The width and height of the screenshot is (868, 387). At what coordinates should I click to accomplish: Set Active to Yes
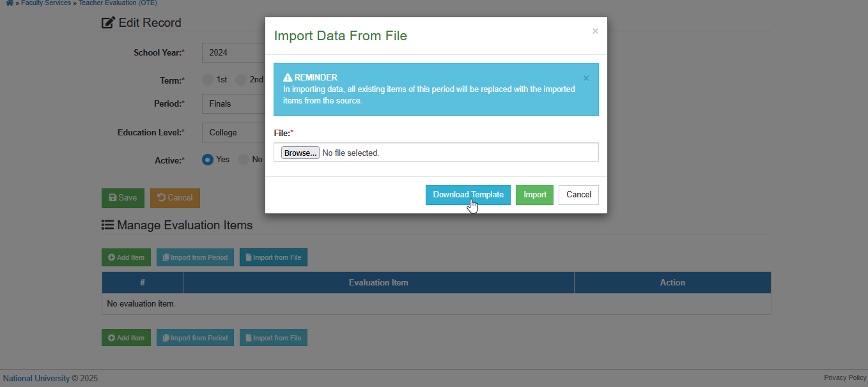208,160
